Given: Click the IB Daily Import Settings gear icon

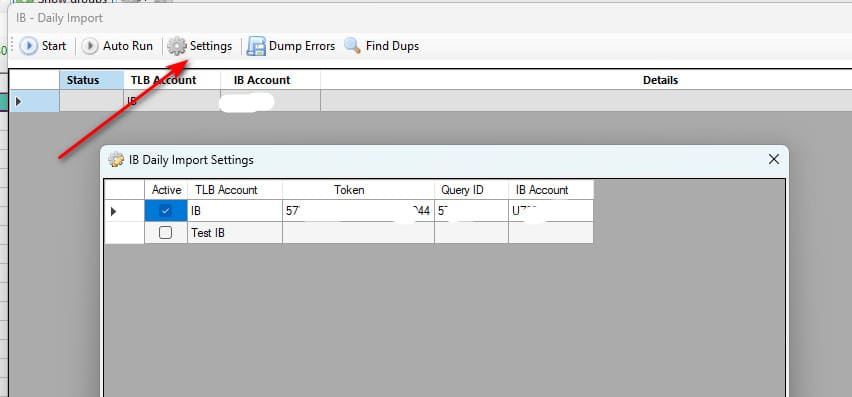Looking at the screenshot, I should coord(116,160).
